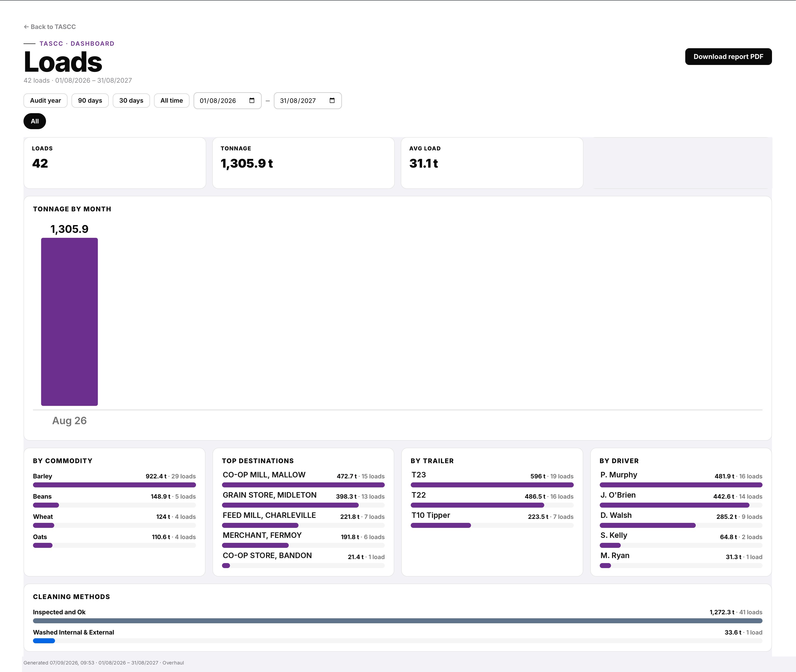Click the TASCC · DASHBOARD breadcrumb label
This screenshot has height=672, width=796.
pyautogui.click(x=77, y=43)
